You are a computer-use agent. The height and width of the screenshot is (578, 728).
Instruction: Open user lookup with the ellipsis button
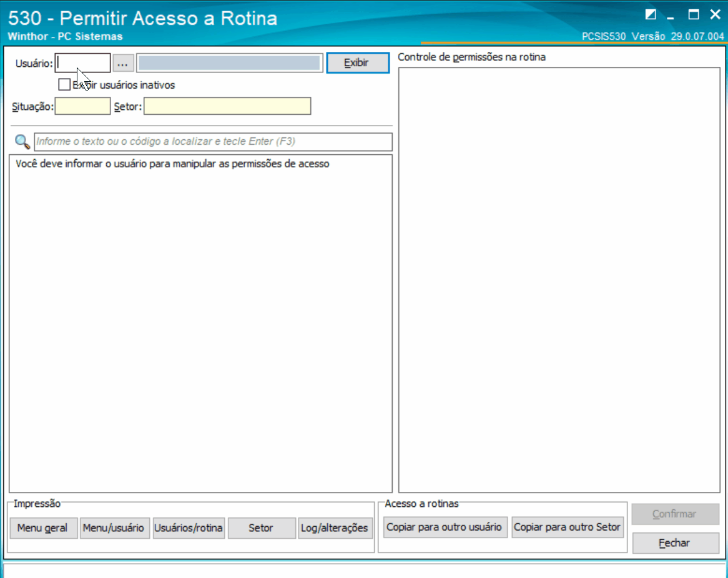tap(123, 63)
